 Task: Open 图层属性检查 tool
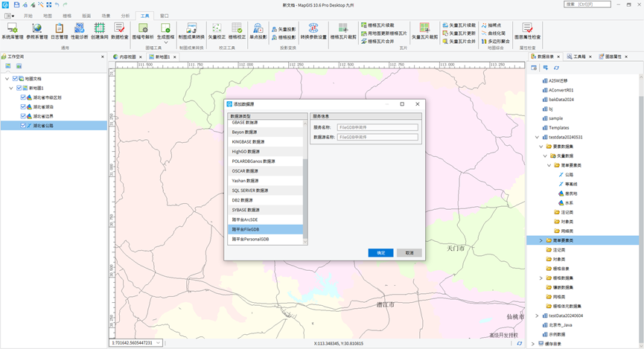528,31
